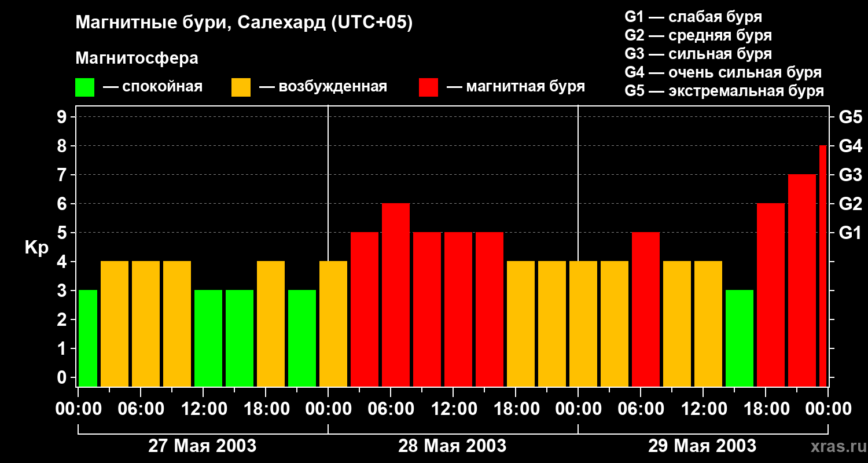
Task: Click the 'G1 — слабая буря' description line
Action: click(x=693, y=17)
